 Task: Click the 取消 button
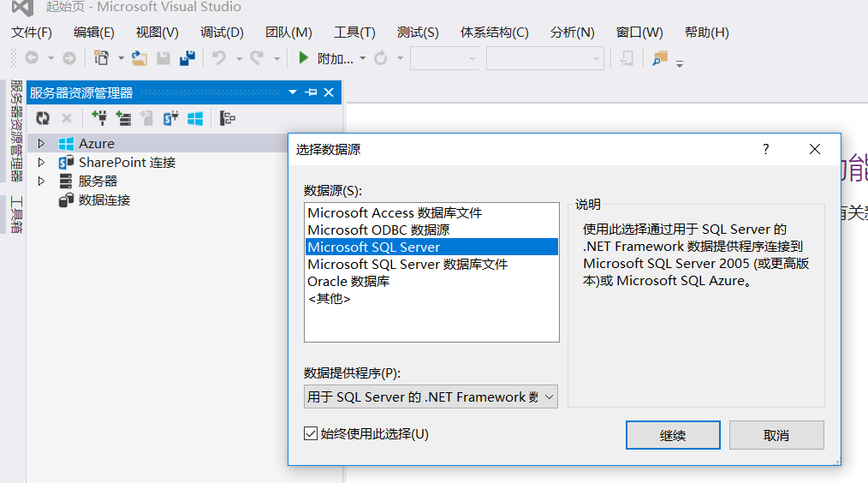(x=776, y=435)
